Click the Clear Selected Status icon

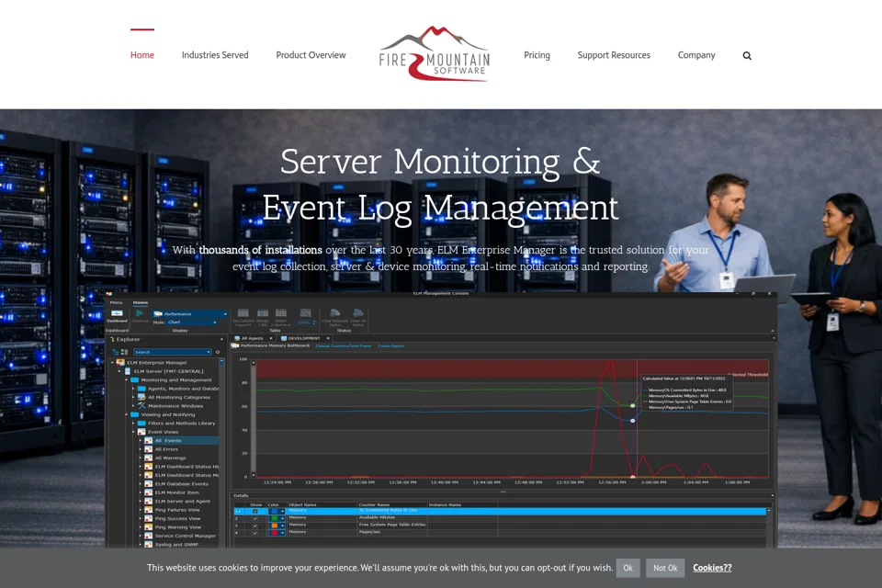334,313
